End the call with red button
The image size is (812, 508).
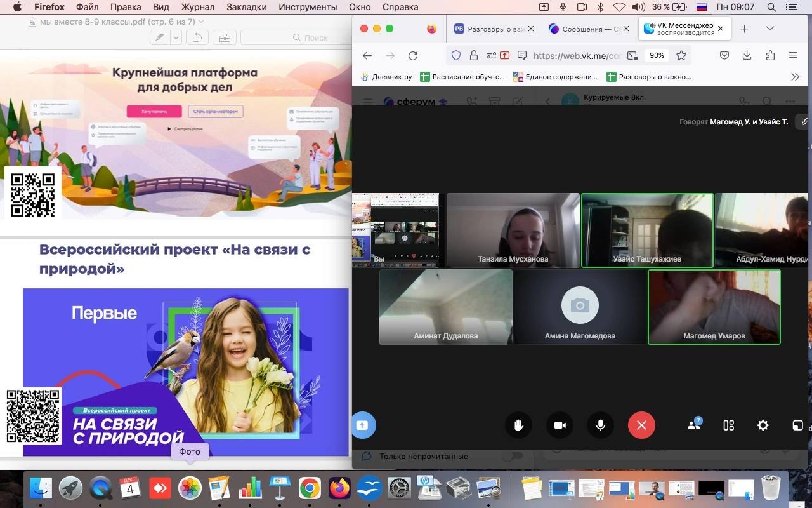[641, 425]
